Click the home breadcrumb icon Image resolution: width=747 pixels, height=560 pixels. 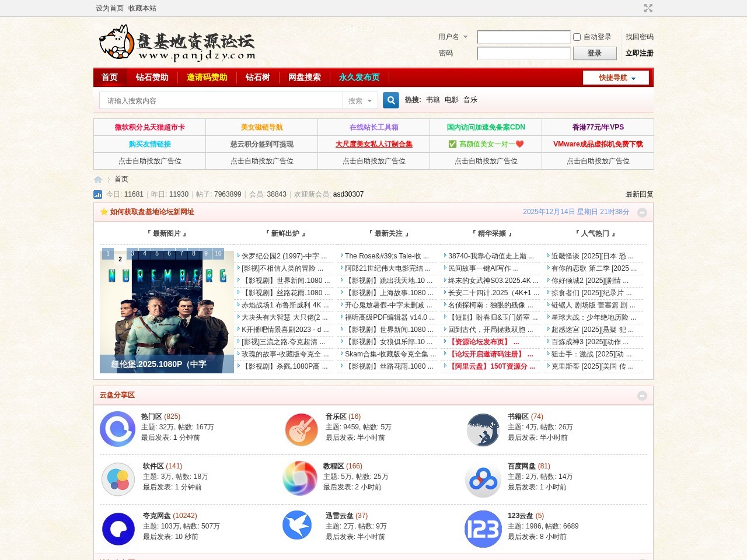pos(97,180)
